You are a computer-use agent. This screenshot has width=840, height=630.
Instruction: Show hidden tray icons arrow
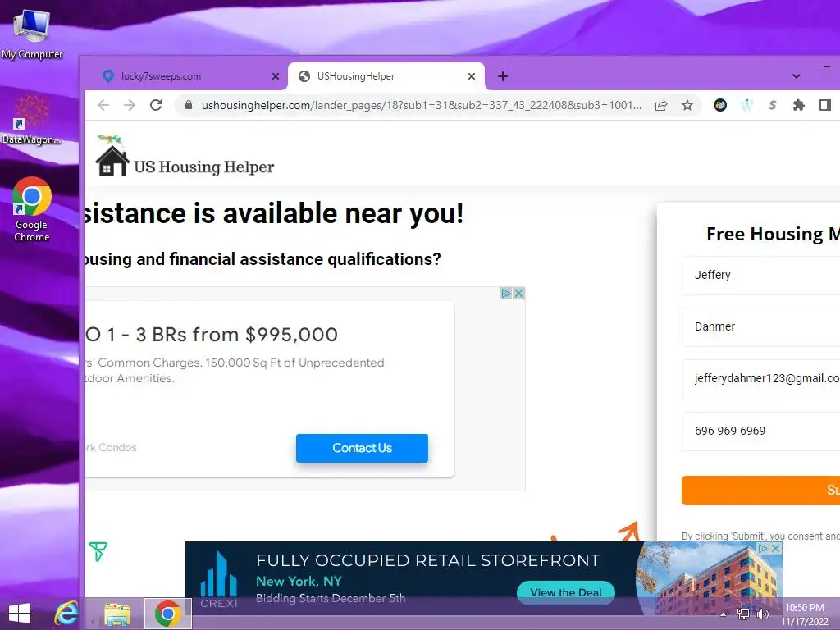click(724, 614)
